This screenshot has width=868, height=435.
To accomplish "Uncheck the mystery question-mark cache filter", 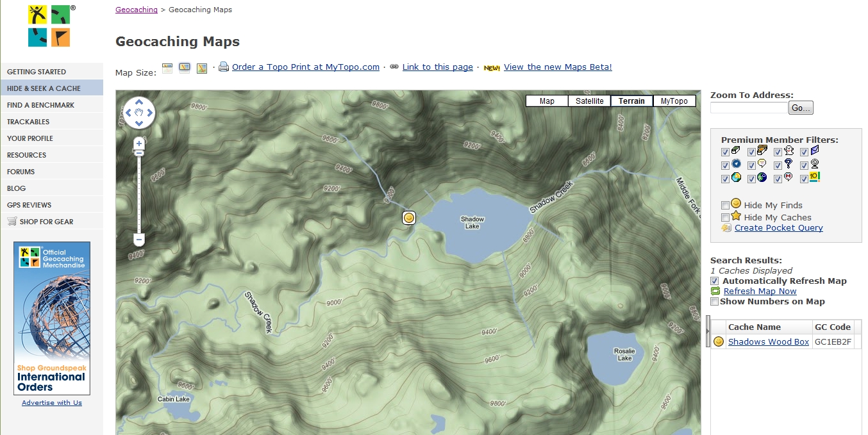I will point(778,165).
